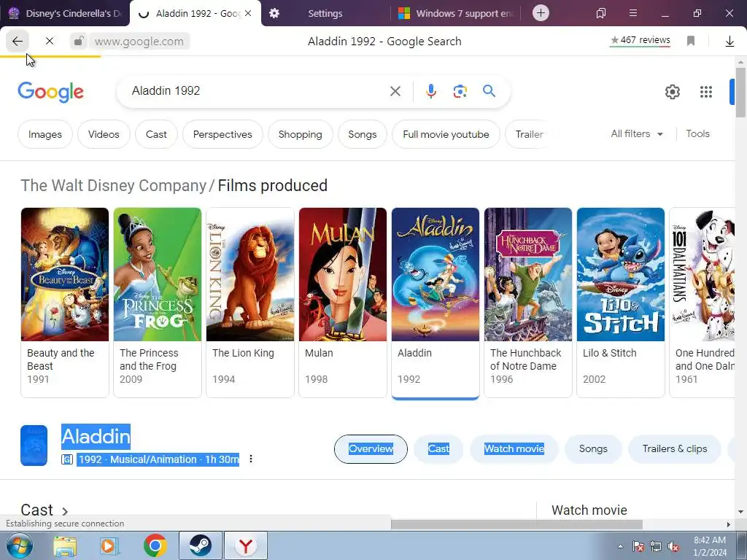Select the Overview chip

tap(371, 448)
